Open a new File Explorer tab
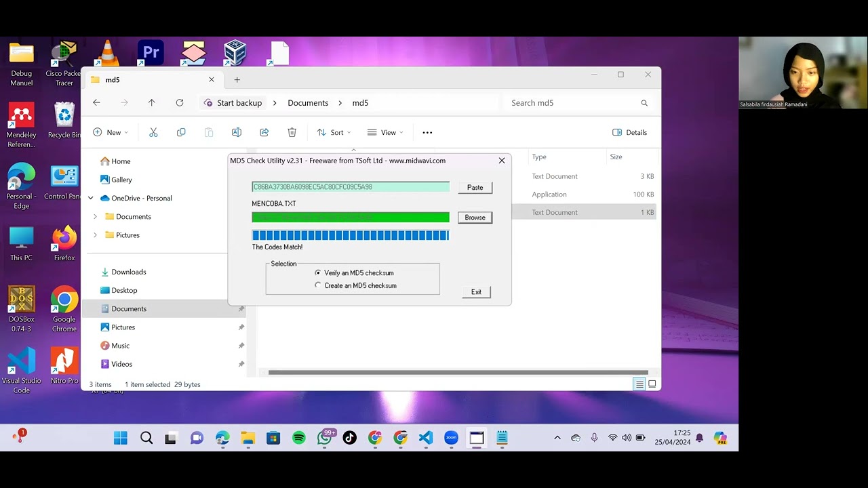The image size is (868, 488). pos(237,80)
